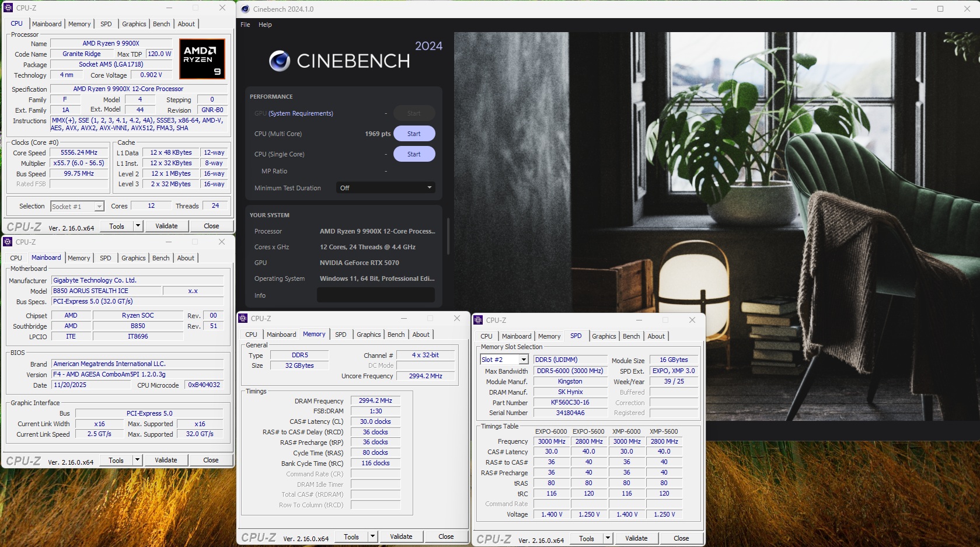The width and height of the screenshot is (980, 547).
Task: Close the Cinebench 2024 window
Action: pyautogui.click(x=967, y=9)
